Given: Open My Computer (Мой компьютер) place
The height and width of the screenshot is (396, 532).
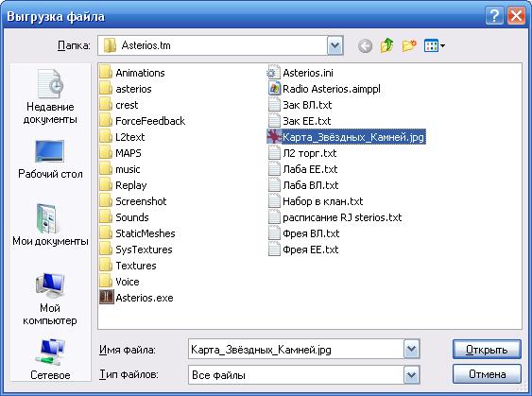Looking at the screenshot, I should (x=50, y=299).
